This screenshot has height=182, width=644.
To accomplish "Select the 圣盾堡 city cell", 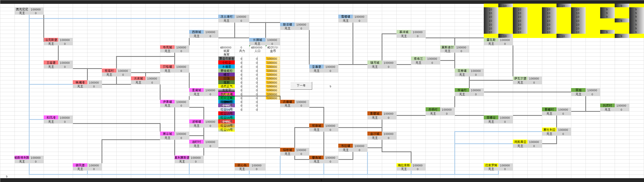I will (x=316, y=67).
